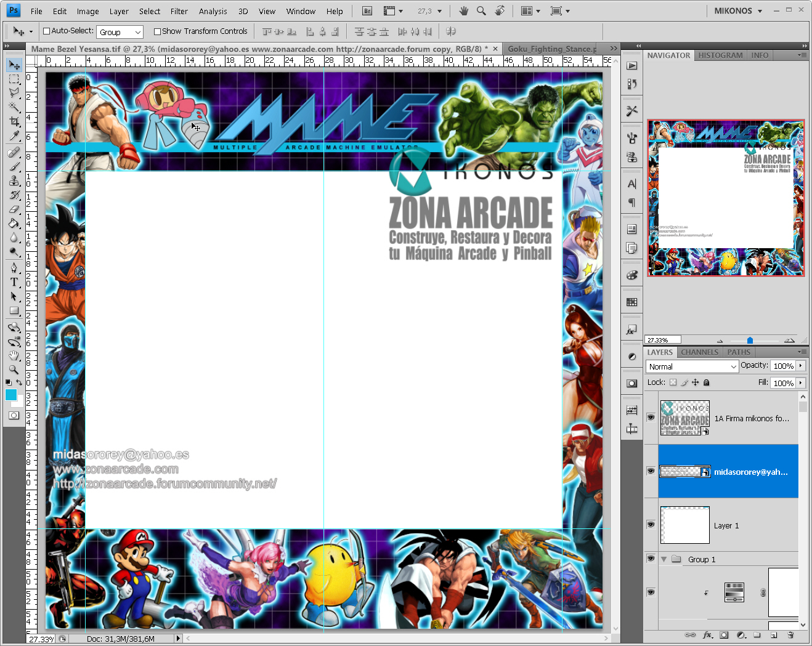The width and height of the screenshot is (812, 646).
Task: Pick the Hand tool in toolbox
Action: point(14,356)
